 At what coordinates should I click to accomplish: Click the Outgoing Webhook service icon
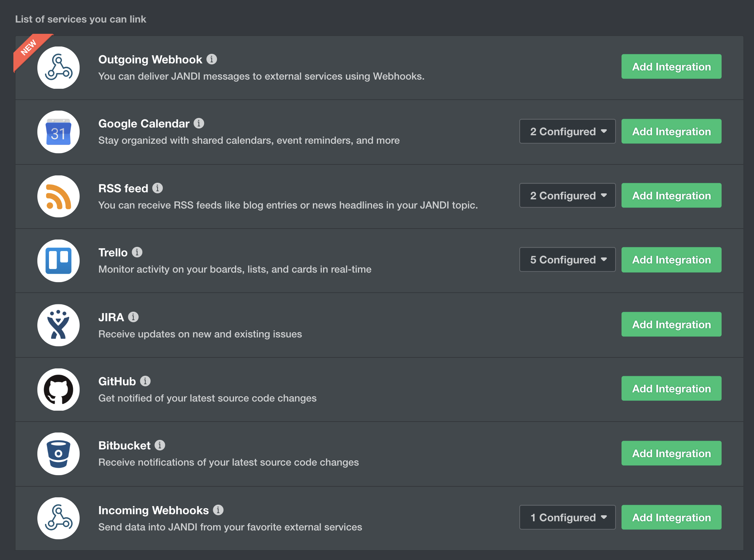(x=58, y=68)
